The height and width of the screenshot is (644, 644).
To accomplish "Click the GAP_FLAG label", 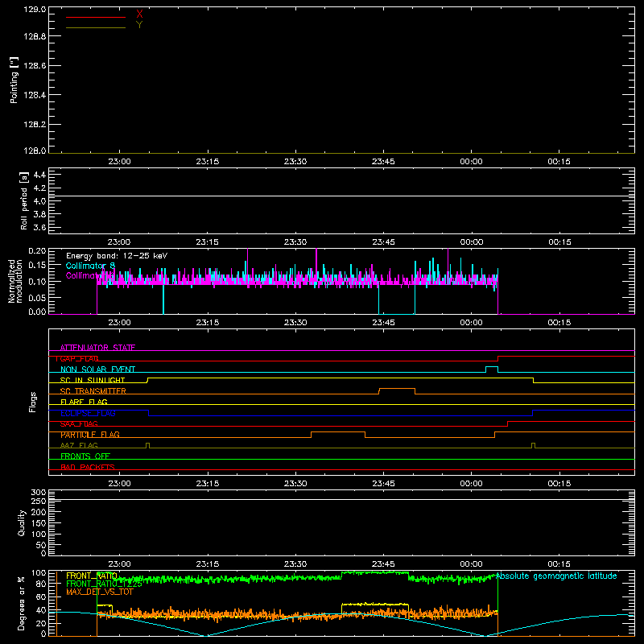I will tap(77, 358).
